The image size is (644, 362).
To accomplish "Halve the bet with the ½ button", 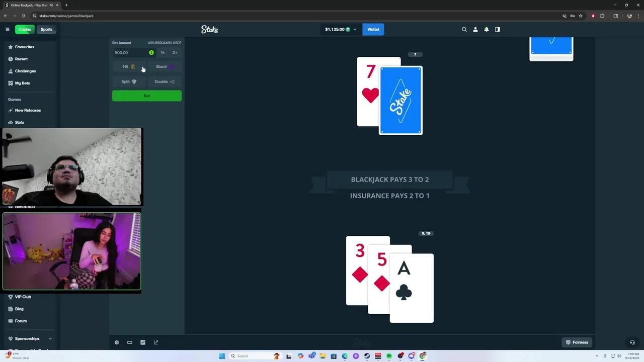I will coord(163,52).
